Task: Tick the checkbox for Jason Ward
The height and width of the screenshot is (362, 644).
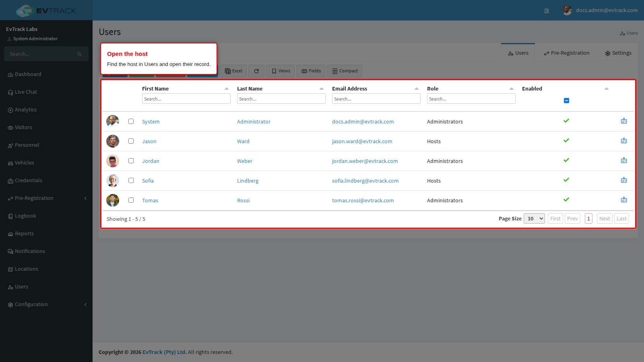Action: click(131, 141)
